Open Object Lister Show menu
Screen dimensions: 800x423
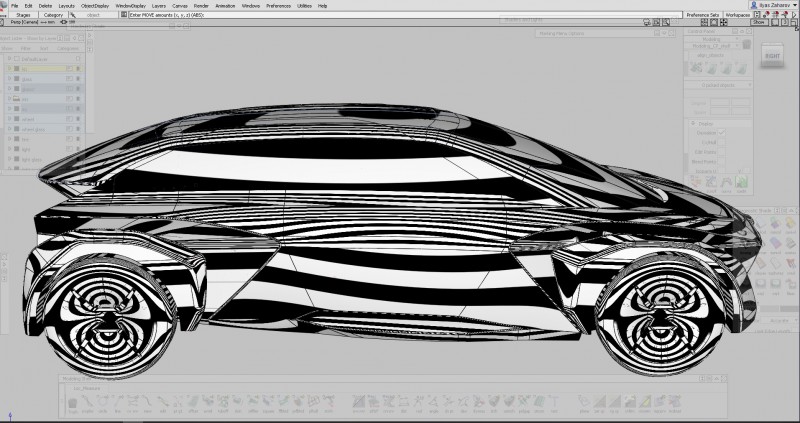pos(7,48)
